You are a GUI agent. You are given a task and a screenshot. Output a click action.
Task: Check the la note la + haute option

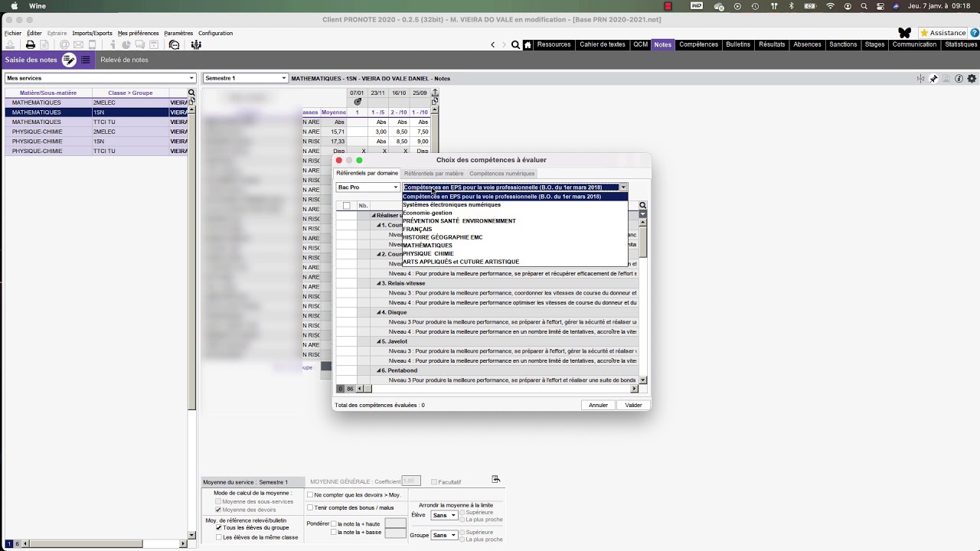333,523
